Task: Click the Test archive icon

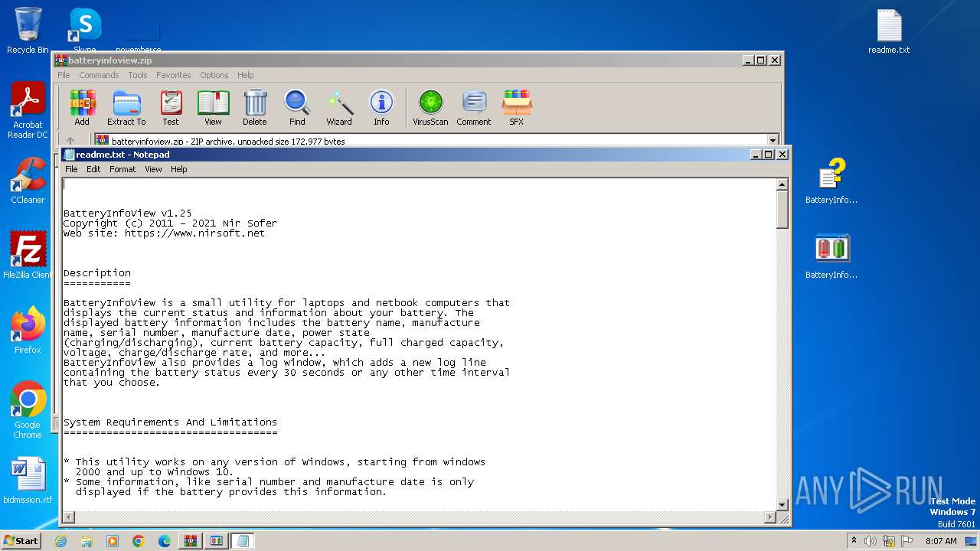Action: click(x=171, y=107)
